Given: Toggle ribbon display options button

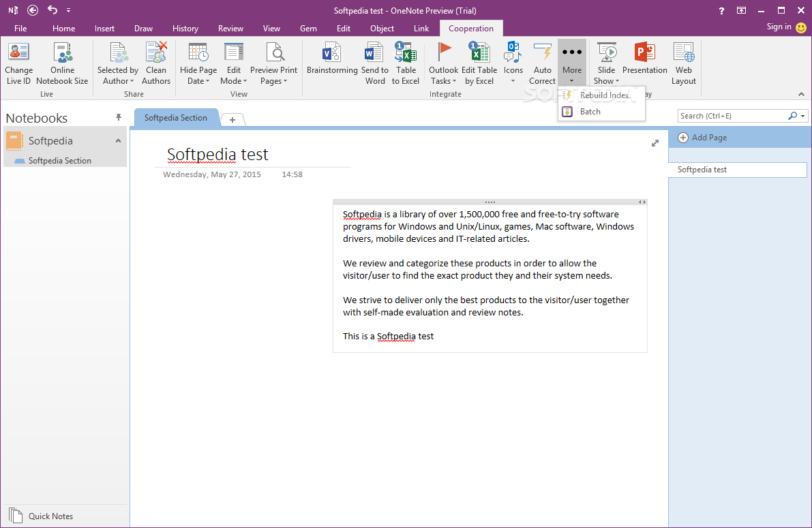Looking at the screenshot, I should click(742, 10).
